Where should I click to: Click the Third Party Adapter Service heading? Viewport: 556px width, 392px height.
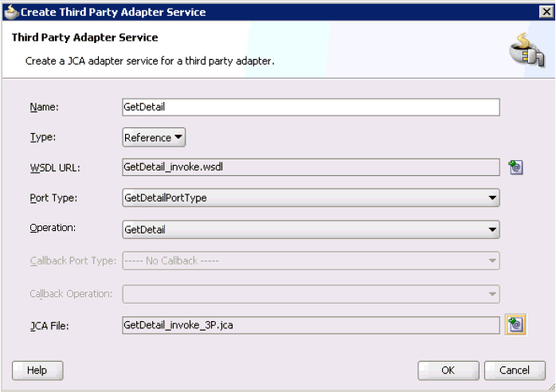[x=84, y=37]
